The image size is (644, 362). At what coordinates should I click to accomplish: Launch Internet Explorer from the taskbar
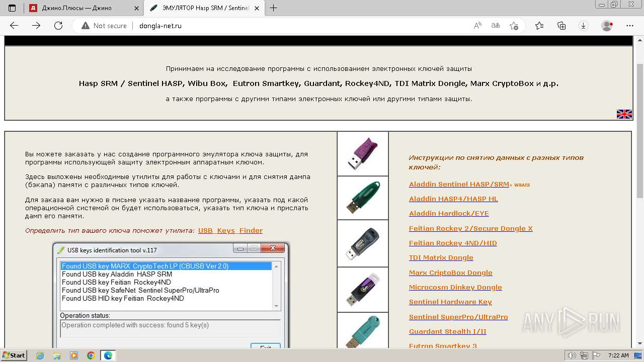click(x=40, y=355)
